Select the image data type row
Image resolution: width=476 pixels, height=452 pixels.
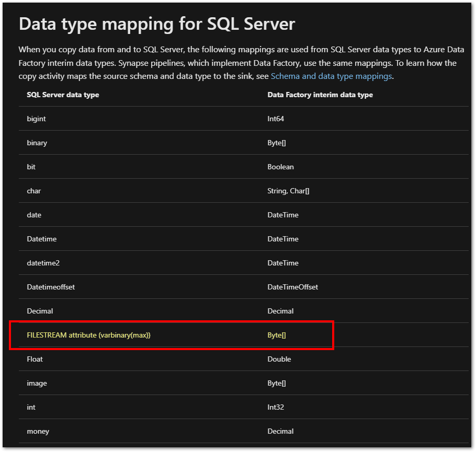click(37, 383)
